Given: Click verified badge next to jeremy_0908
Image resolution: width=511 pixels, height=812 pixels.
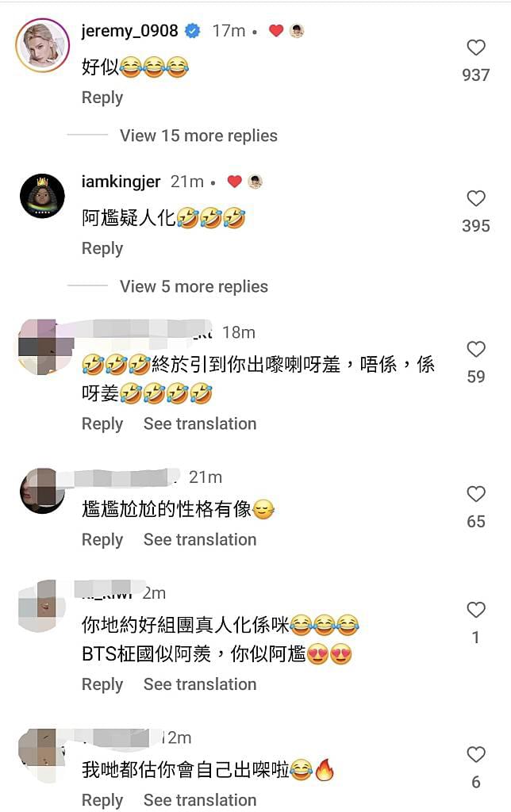Looking at the screenshot, I should [193, 31].
